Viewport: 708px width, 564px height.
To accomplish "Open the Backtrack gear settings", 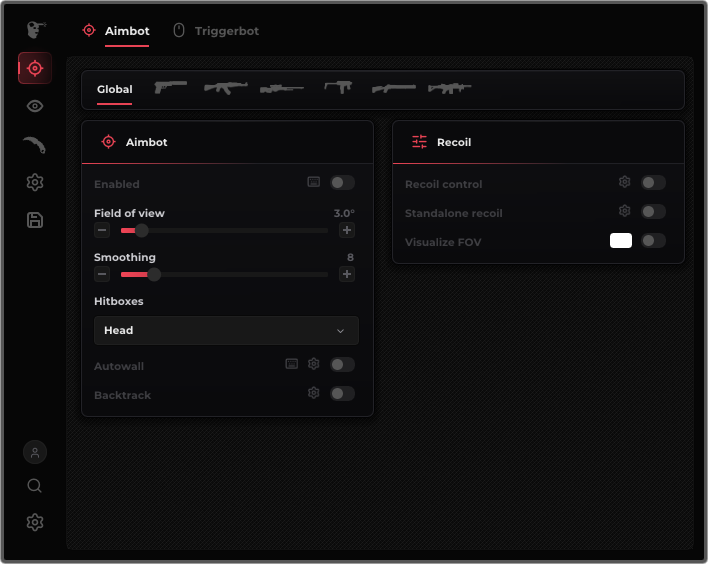I will tap(313, 393).
